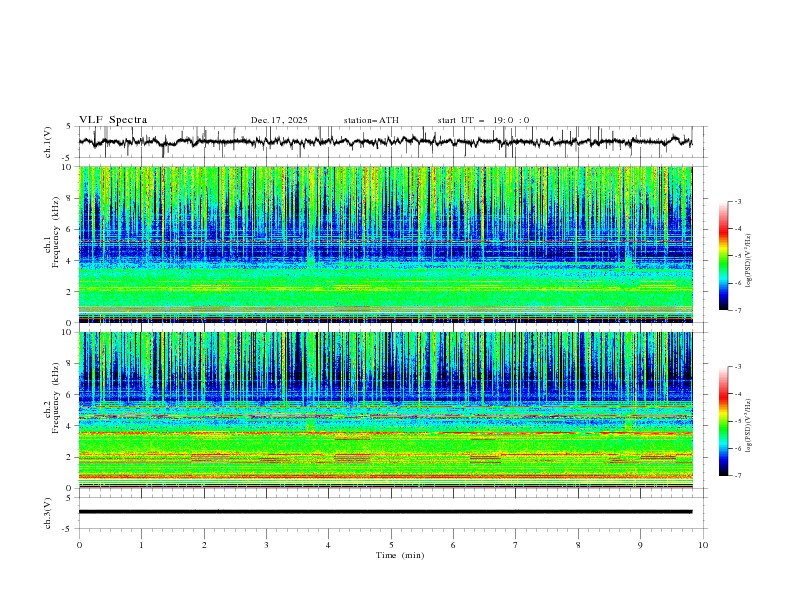Click the "-5" tick on the lower color bar
792x612 pixels.
[x=737, y=421]
